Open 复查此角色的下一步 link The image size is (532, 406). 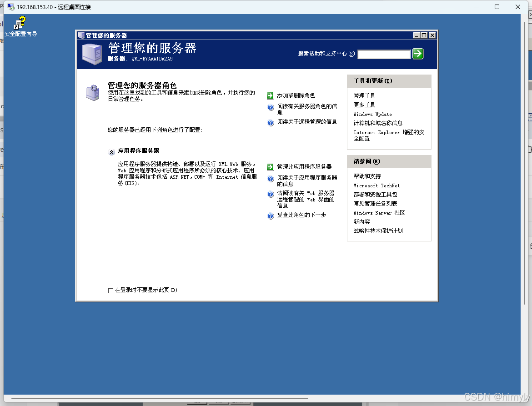click(x=301, y=215)
